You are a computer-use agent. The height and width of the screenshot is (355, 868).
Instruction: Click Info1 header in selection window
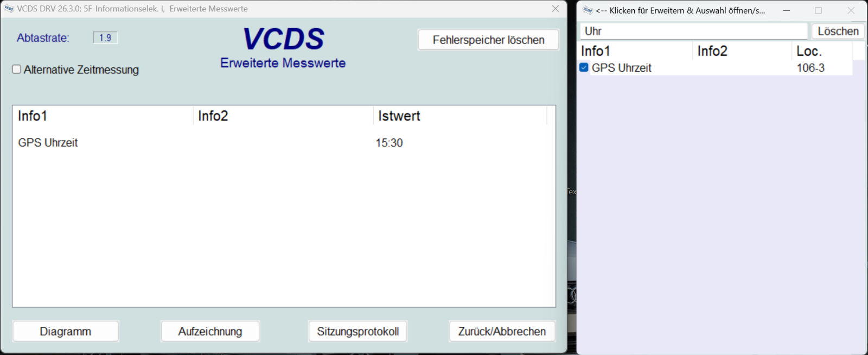point(636,51)
